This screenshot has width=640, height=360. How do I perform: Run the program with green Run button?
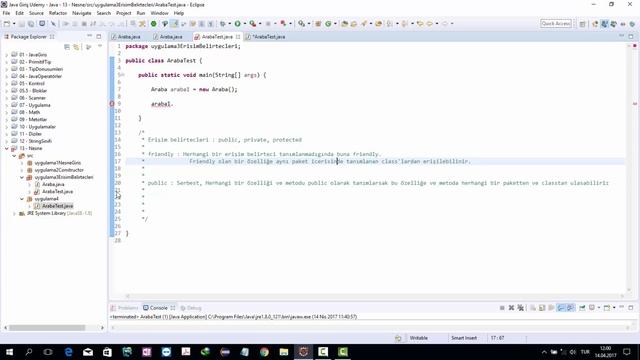point(237,24)
